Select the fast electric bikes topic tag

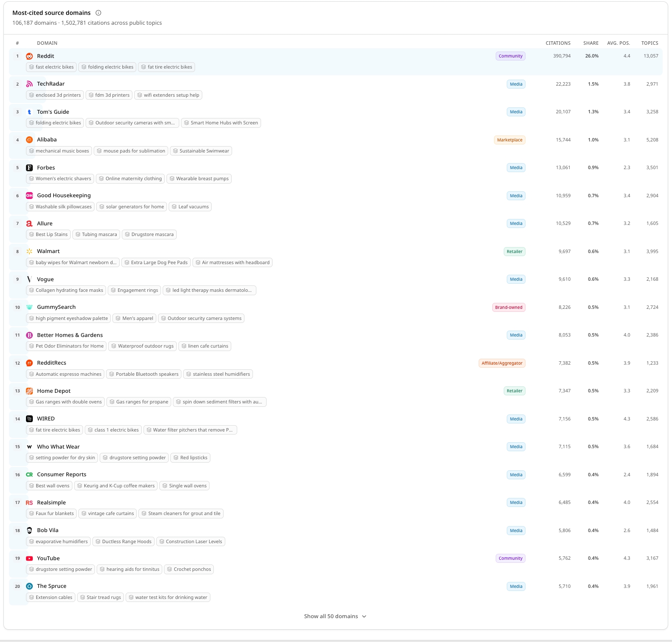tap(51, 67)
